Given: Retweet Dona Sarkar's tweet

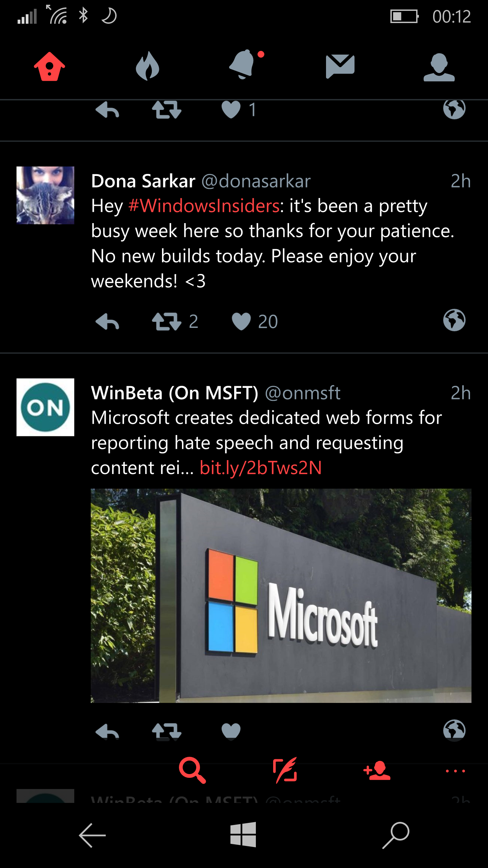Looking at the screenshot, I should coord(167,321).
